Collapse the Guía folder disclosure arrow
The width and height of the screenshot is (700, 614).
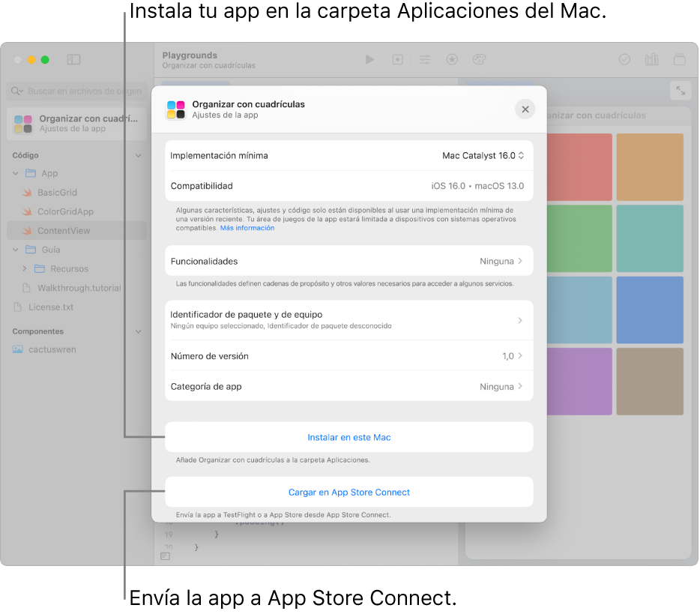pyautogui.click(x=16, y=250)
